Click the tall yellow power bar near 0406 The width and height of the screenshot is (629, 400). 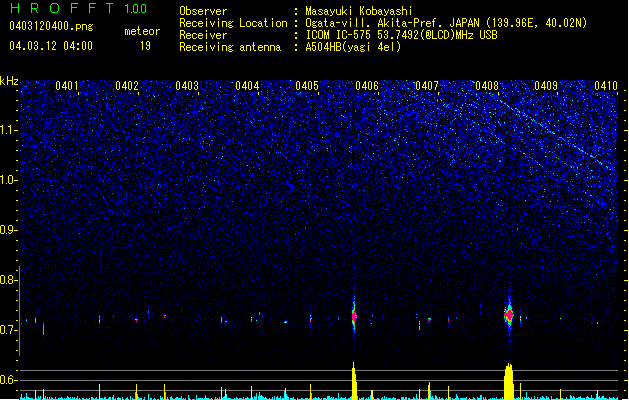[x=354, y=381]
